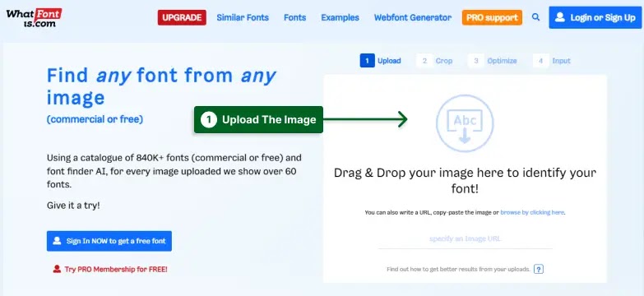Click the browse by clicking here link
The image size is (644, 296).
tap(532, 213)
